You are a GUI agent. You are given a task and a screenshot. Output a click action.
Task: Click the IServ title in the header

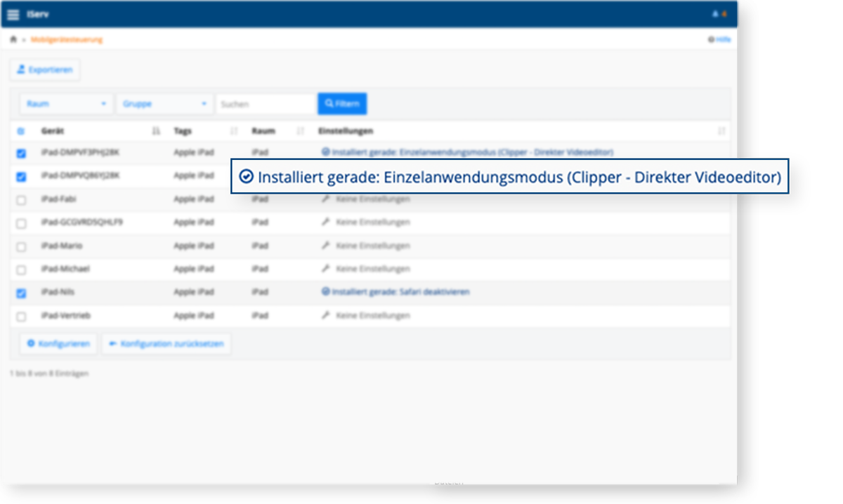pyautogui.click(x=38, y=15)
